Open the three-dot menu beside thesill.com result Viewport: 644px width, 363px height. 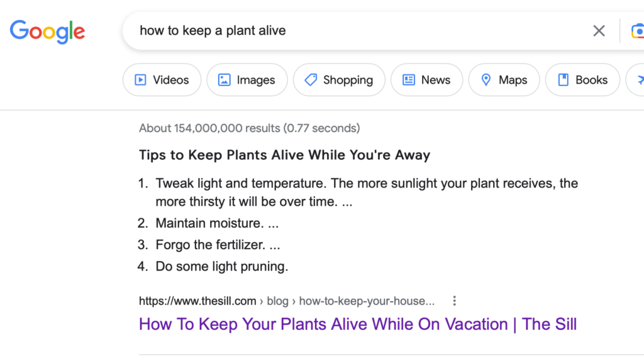click(455, 301)
